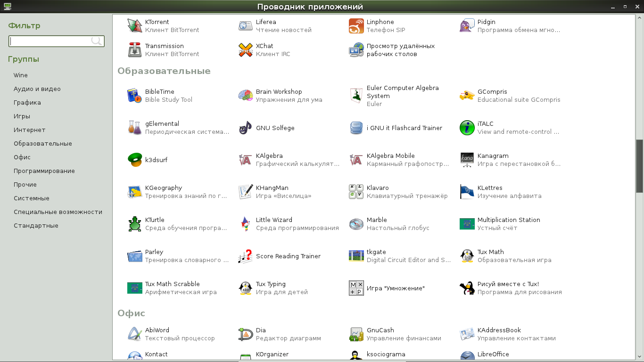Image resolution: width=644 pixels, height=362 pixels.
Task: Open the KTorrent application icon
Action: click(135, 26)
